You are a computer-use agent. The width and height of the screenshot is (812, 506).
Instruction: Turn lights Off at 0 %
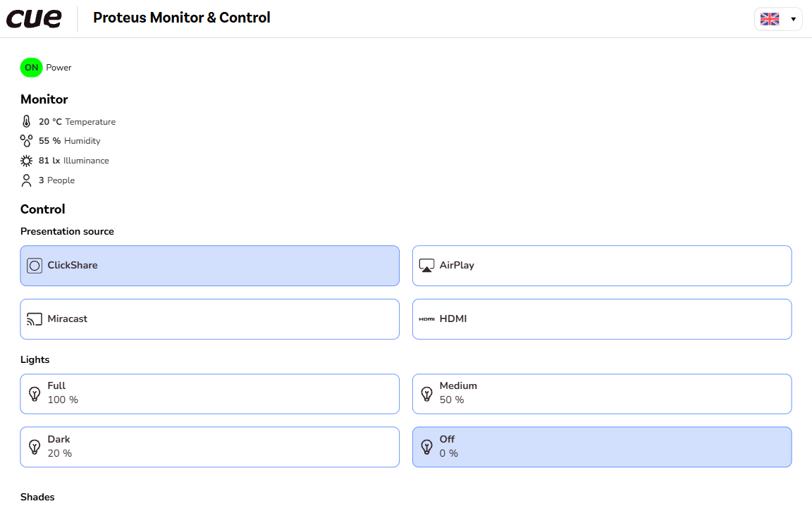[x=602, y=448]
